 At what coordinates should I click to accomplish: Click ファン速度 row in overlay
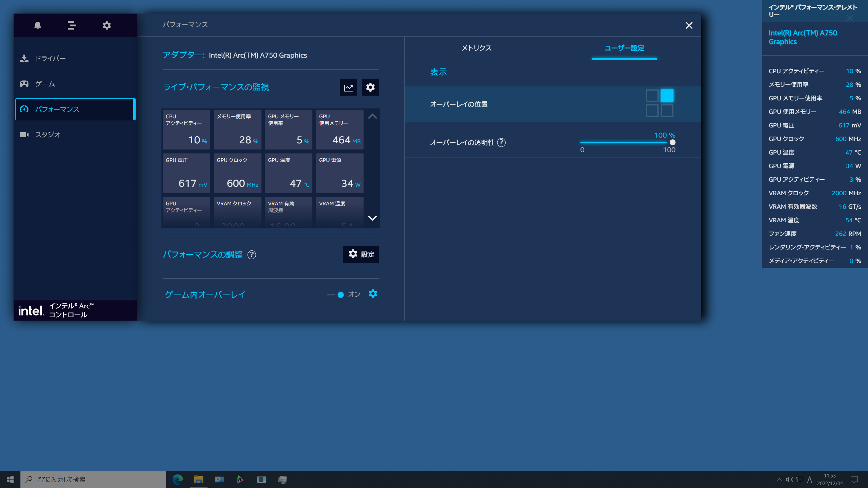point(815,234)
